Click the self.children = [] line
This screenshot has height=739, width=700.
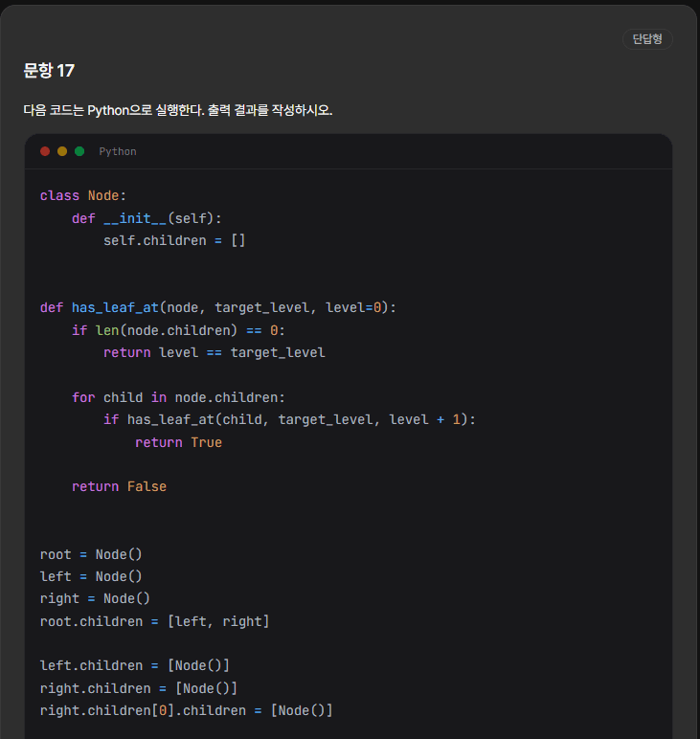174,241
